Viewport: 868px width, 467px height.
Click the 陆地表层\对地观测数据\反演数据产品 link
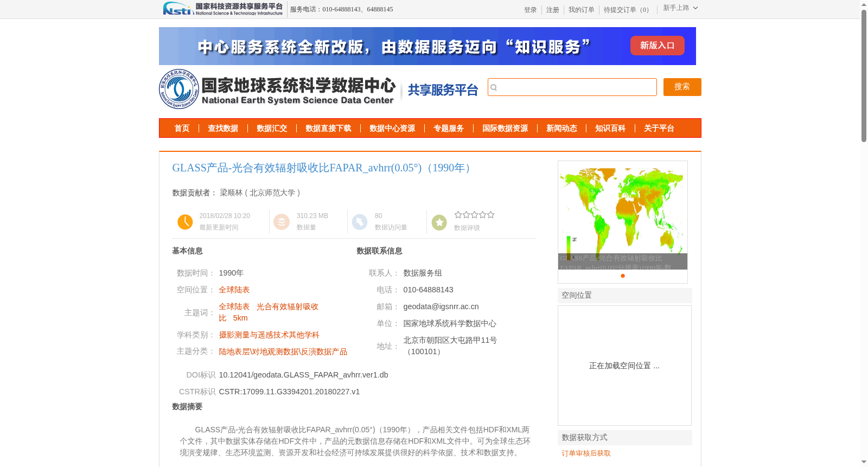pyautogui.click(x=283, y=351)
